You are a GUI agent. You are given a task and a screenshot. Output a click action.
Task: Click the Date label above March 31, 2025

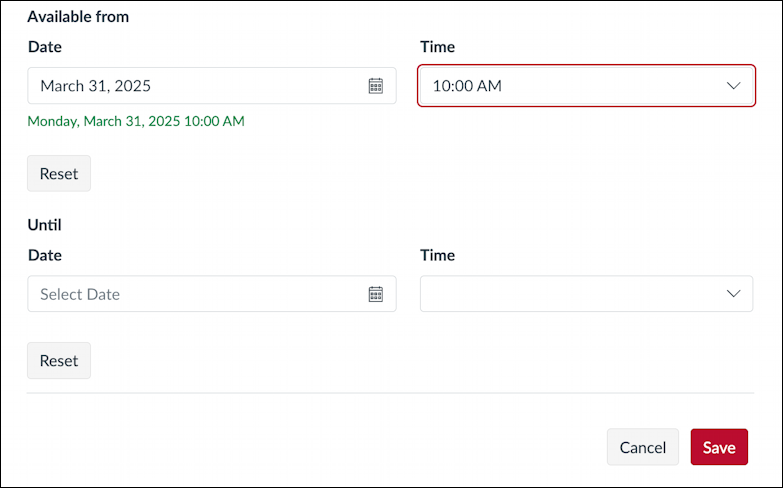45,47
